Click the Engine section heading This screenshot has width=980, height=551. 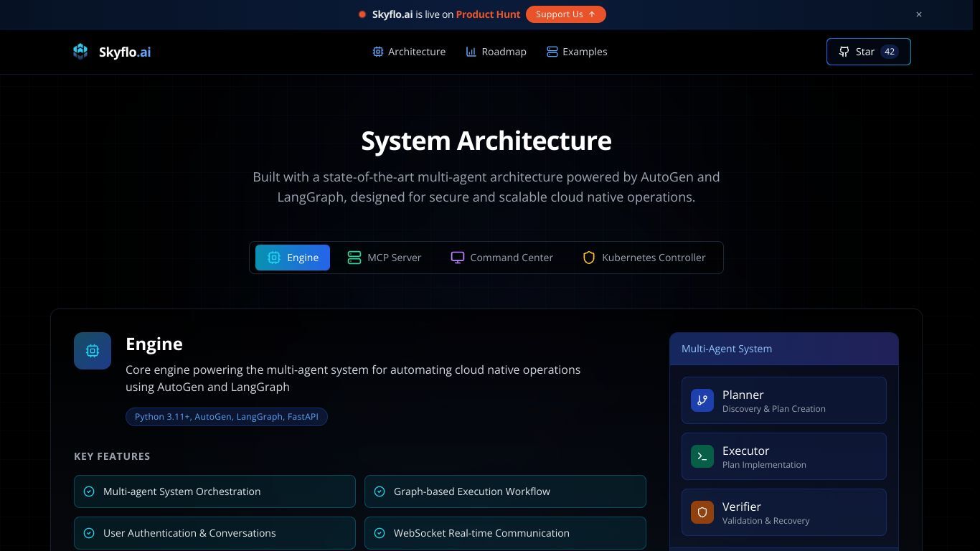point(154,344)
